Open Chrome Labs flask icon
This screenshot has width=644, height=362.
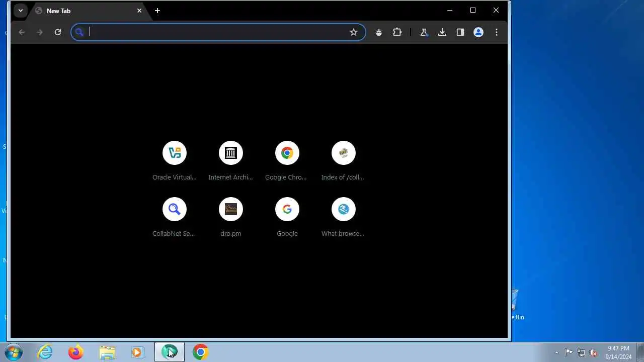pyautogui.click(x=424, y=32)
